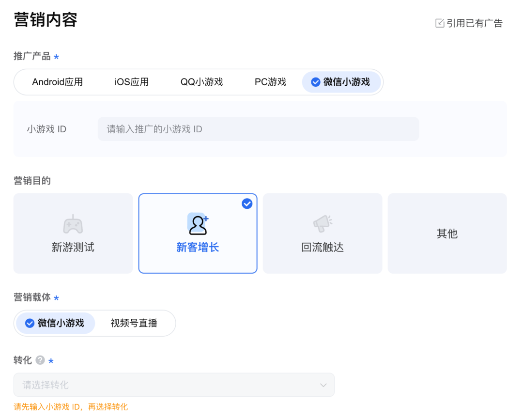Click the add-user icon in 新客增长
This screenshot has width=523, height=420.
point(198,224)
